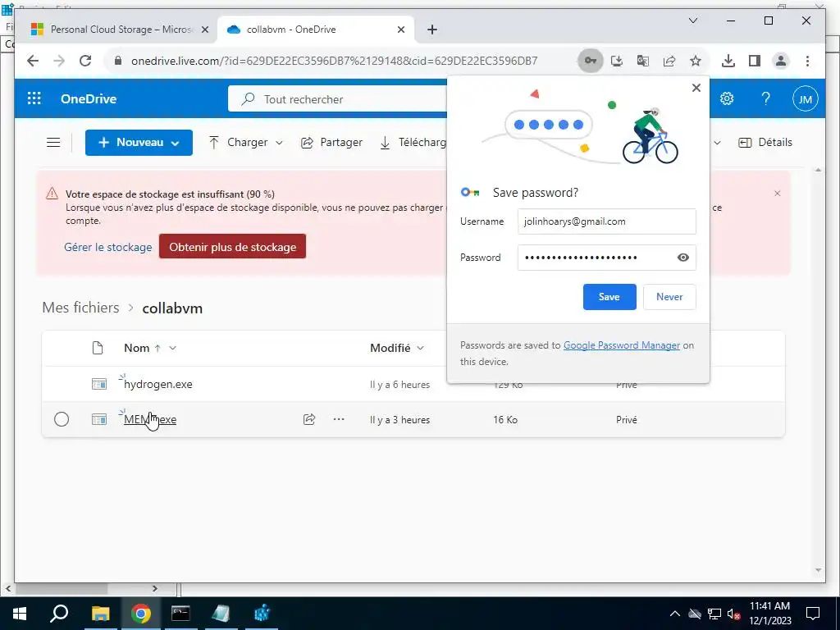Open the Modifié column dropdown
This screenshot has width=840, height=630.
pyautogui.click(x=421, y=348)
